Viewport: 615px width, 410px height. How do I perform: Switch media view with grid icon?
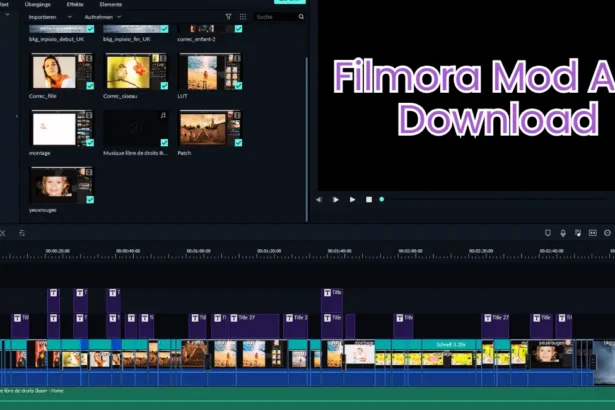243,16
